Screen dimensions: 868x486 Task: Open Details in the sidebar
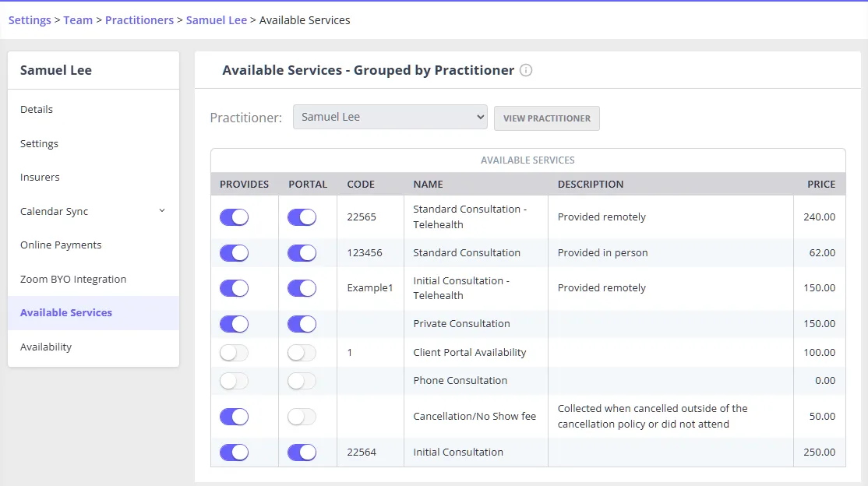tap(37, 110)
